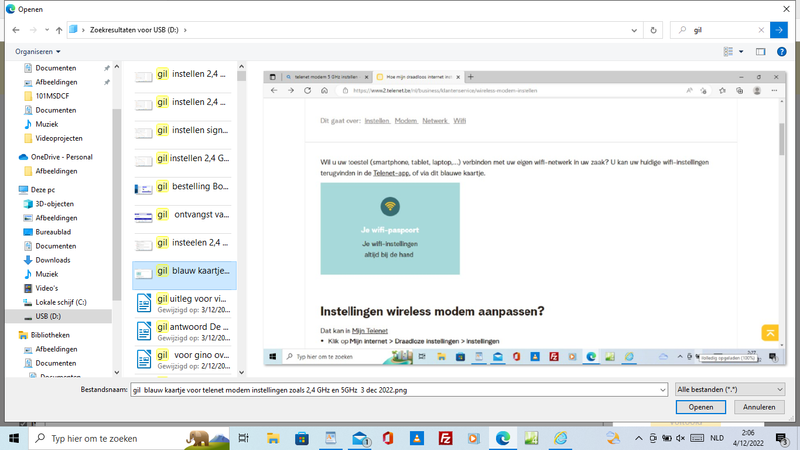Open Videoprojecten in the navigation pane
This screenshot has height=450, width=800.
click(59, 138)
